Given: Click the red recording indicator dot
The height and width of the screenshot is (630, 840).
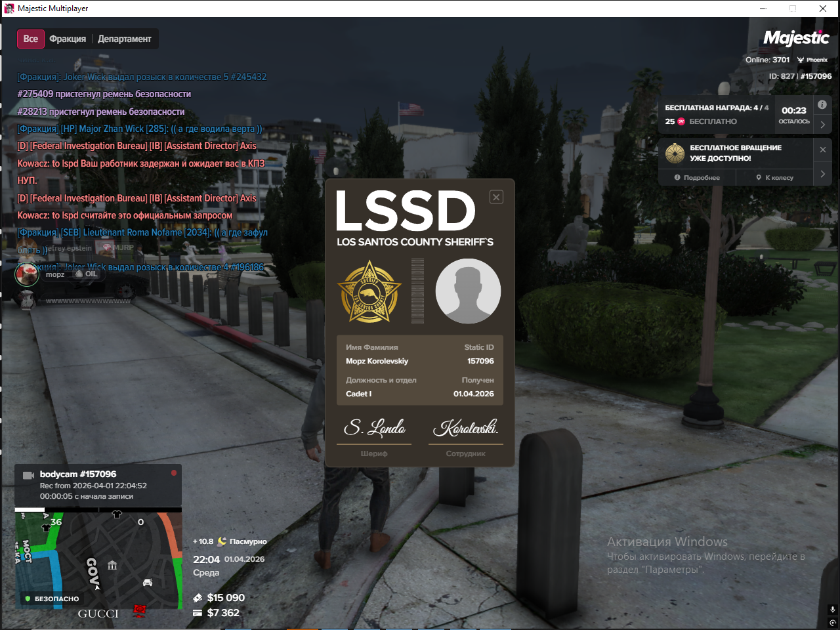Looking at the screenshot, I should pyautogui.click(x=174, y=472).
